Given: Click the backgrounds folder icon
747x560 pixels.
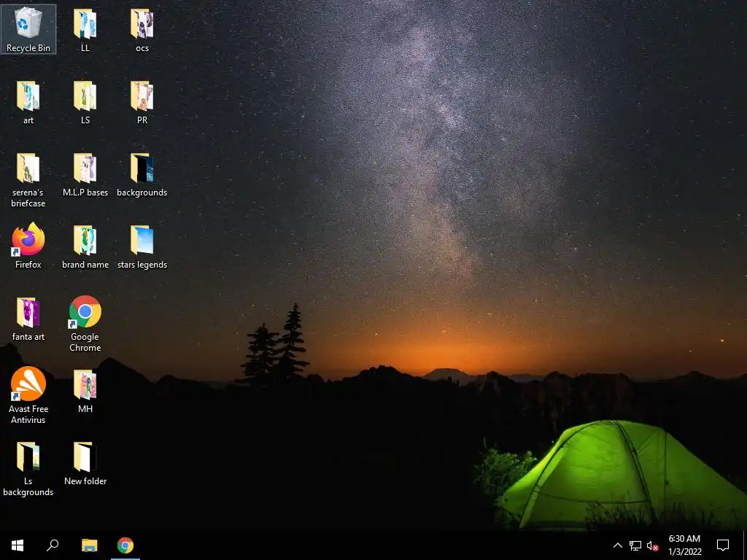Looking at the screenshot, I should (142, 174).
